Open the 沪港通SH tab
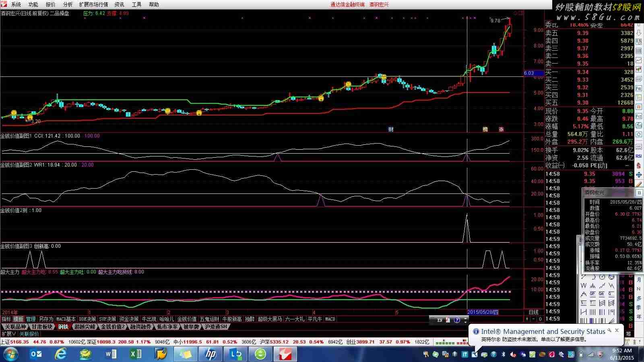This screenshot has width=644, height=362. (x=215, y=327)
